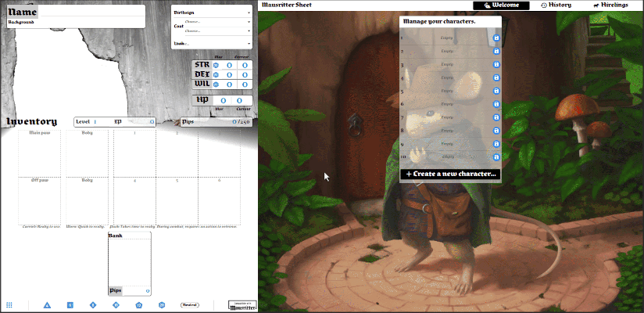Screen dimensions: 644x313
Task: Save to character slot 5
Action: pyautogui.click(x=496, y=91)
